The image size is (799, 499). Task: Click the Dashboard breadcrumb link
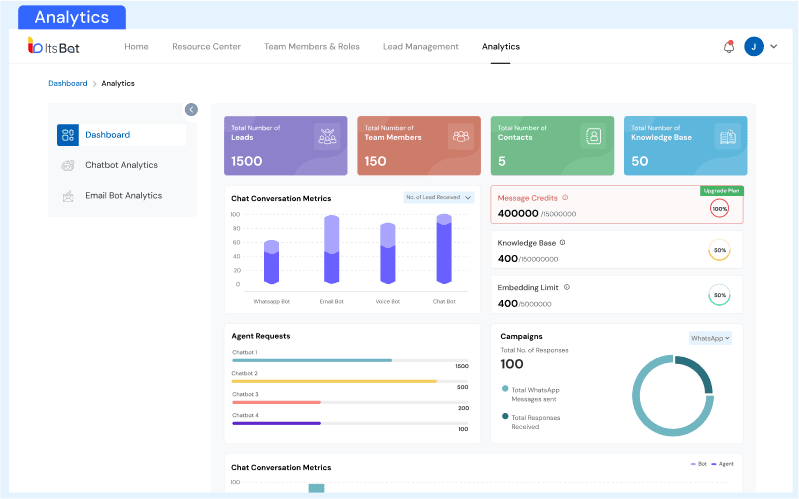coord(68,83)
